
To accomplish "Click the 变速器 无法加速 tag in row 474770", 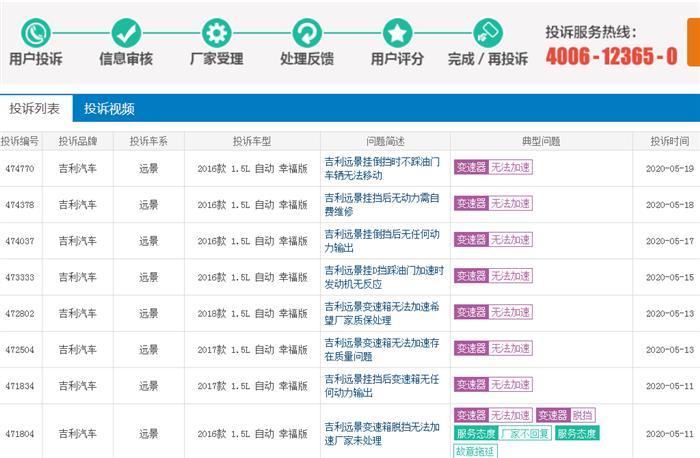I will tap(493, 167).
